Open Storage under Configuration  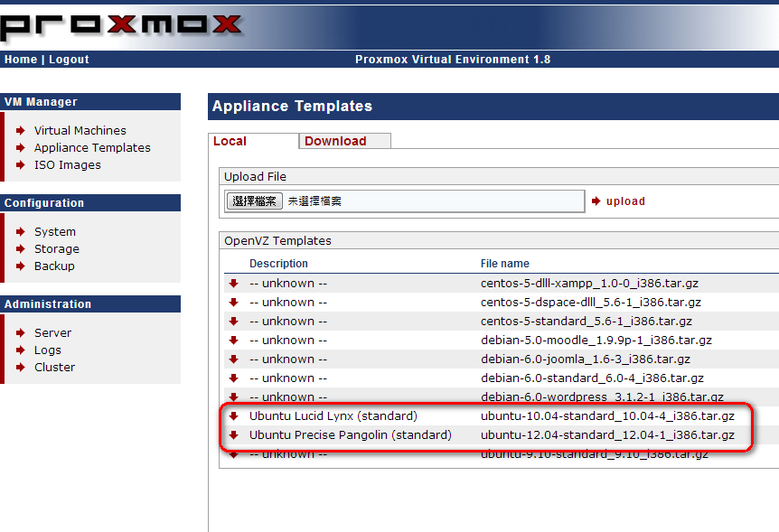click(56, 249)
